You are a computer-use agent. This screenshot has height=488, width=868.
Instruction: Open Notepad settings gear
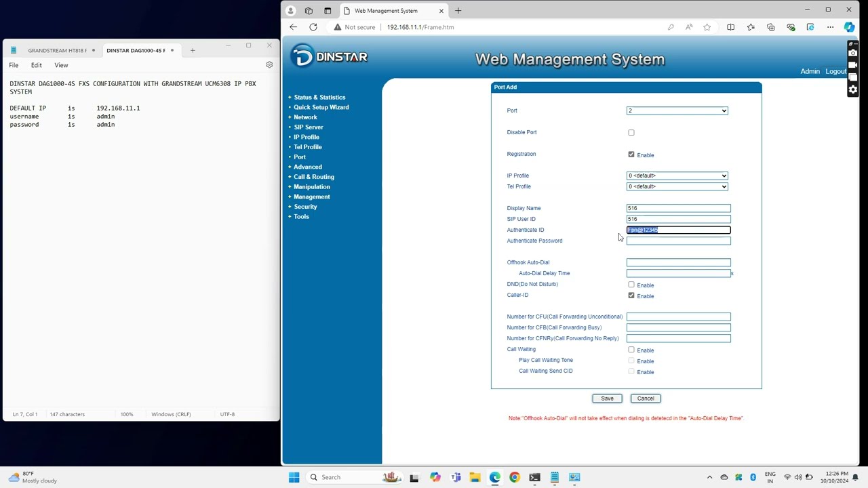269,65
